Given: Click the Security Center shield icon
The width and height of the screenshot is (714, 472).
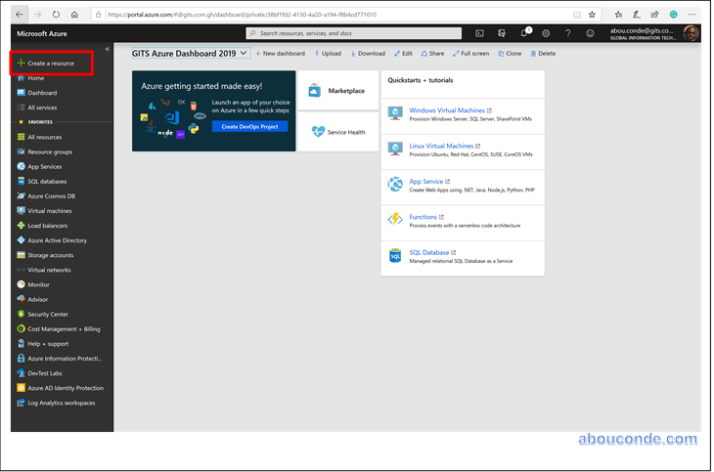Looking at the screenshot, I should coord(21,313).
